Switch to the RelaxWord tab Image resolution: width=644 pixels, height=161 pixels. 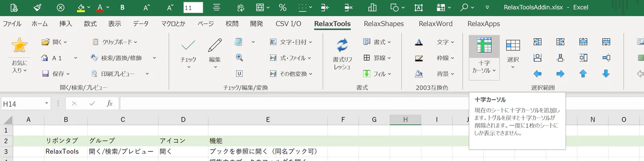pyautogui.click(x=436, y=24)
